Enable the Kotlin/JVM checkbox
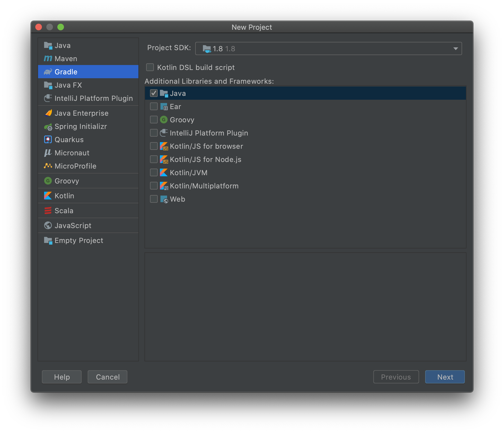This screenshot has width=504, height=433. (x=154, y=172)
